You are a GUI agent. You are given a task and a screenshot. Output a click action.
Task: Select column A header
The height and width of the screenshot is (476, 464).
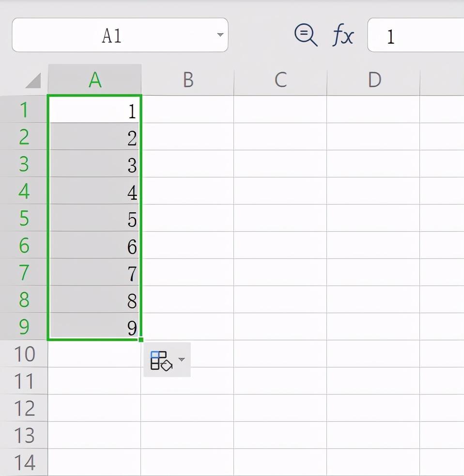[95, 80]
